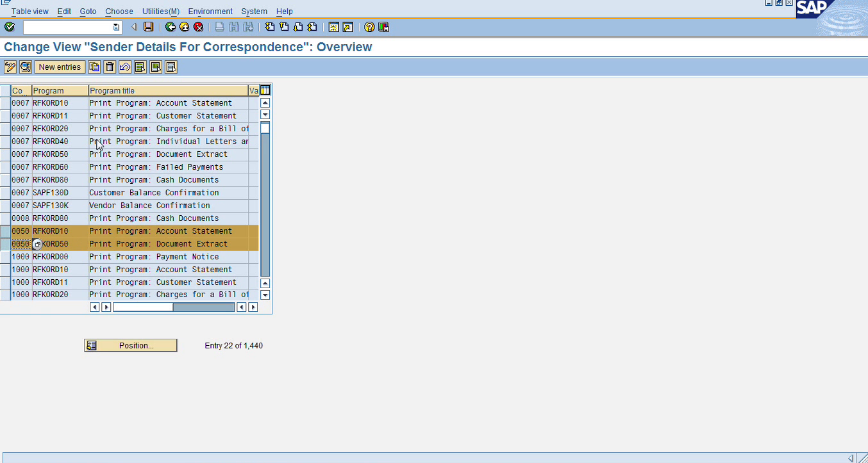Image resolution: width=868 pixels, height=463 pixels.
Task: Click the horizontal scrollbar thumb below the table
Action: 143,307
